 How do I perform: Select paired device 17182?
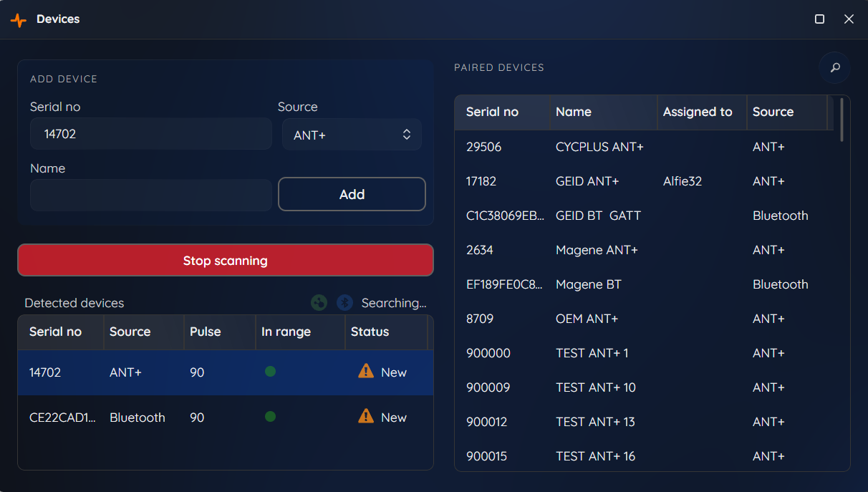click(x=645, y=181)
